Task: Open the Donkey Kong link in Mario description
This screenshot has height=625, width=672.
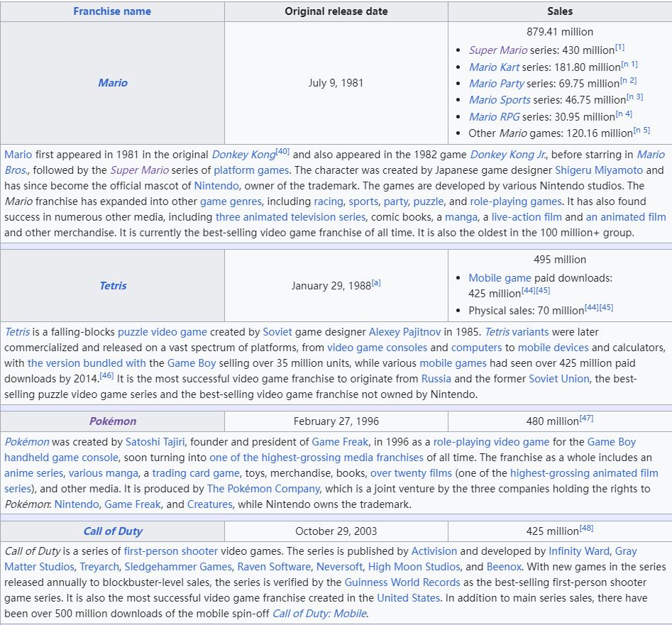Action: [x=244, y=155]
